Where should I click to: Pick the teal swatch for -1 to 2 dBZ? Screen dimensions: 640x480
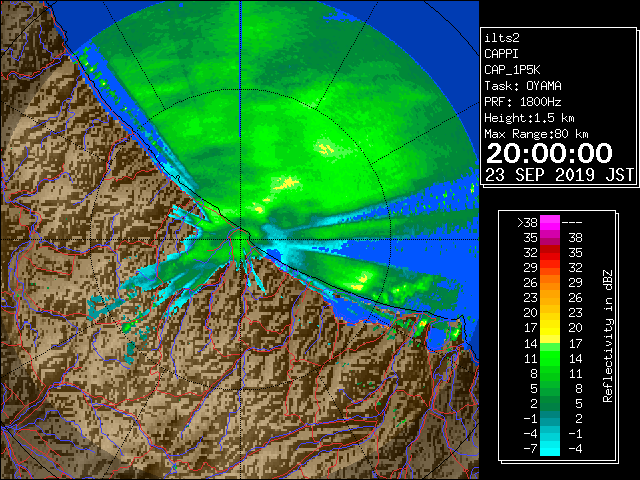click(x=550, y=418)
